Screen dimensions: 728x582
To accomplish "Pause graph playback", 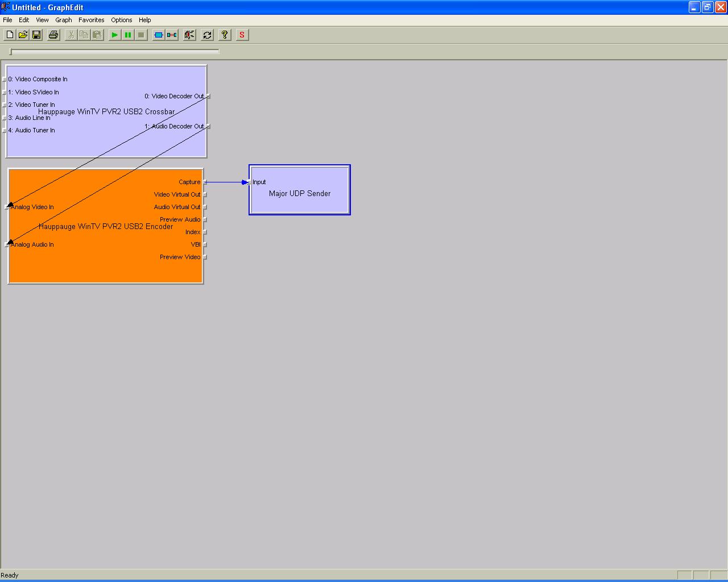I will point(127,35).
